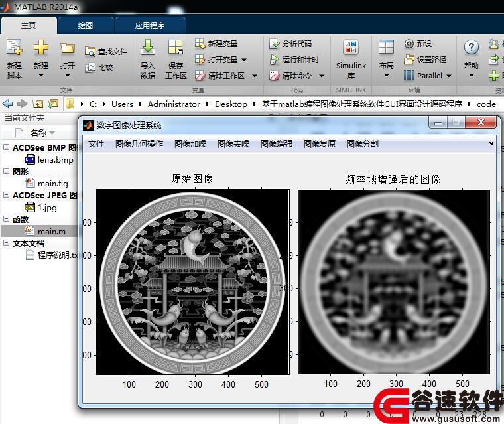Open the 图像几何操作 menu
The height and width of the screenshot is (424, 504).
[139, 144]
